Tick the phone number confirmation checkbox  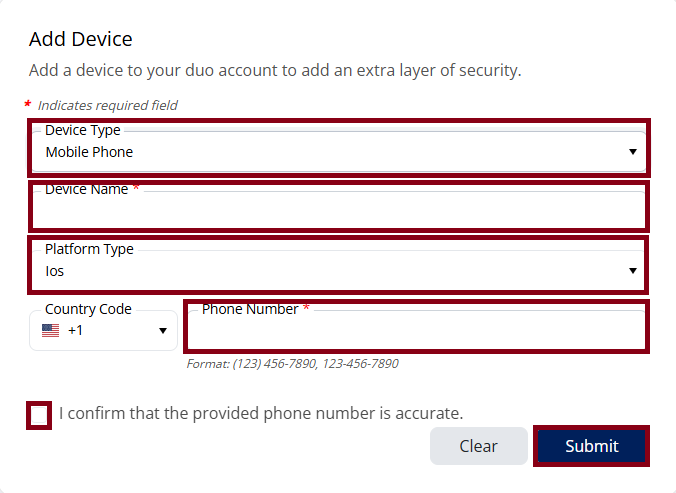pyautogui.click(x=39, y=414)
